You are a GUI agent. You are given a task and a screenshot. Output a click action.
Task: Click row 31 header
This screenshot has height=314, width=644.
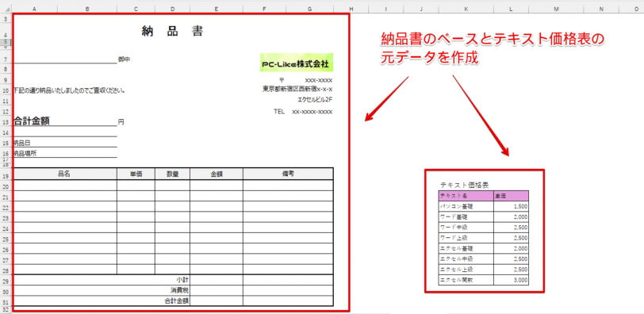click(6, 301)
